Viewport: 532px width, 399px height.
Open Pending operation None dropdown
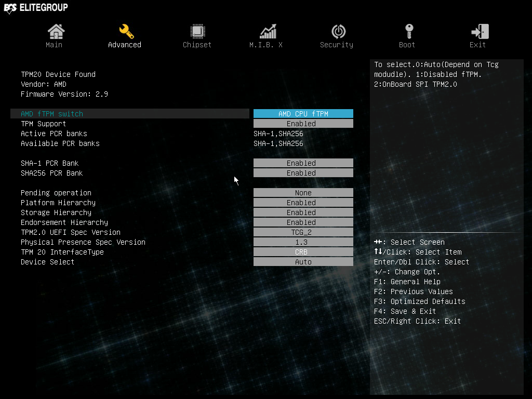303,193
